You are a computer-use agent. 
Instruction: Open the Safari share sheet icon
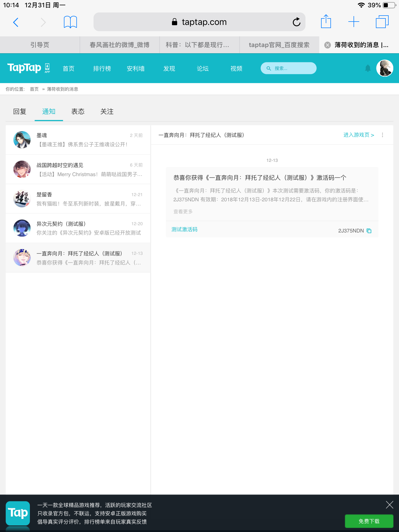[x=326, y=21]
